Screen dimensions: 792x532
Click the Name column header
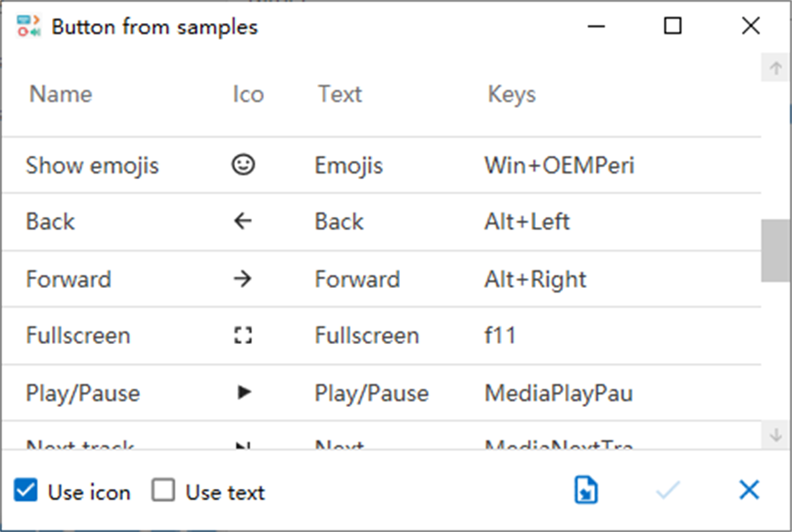[61, 94]
